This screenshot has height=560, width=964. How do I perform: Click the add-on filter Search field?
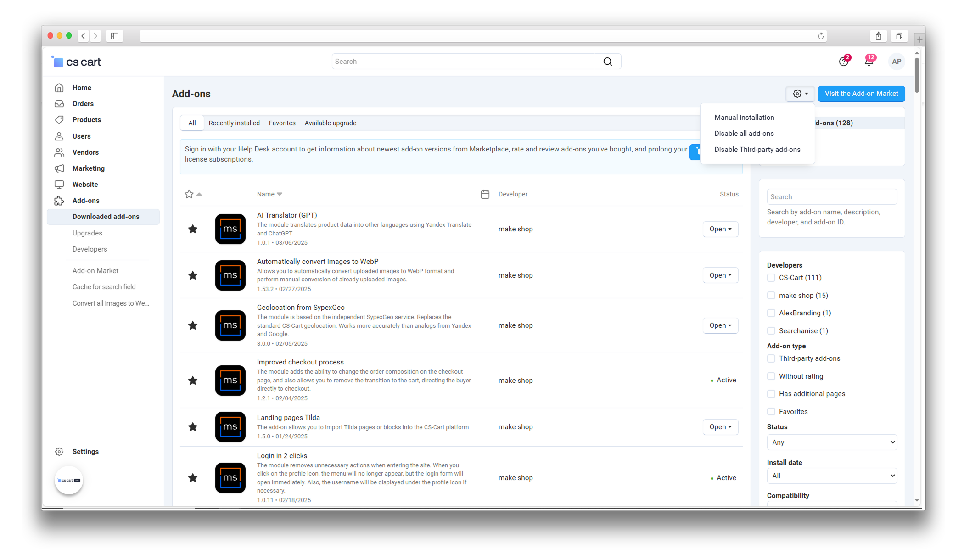pos(831,197)
